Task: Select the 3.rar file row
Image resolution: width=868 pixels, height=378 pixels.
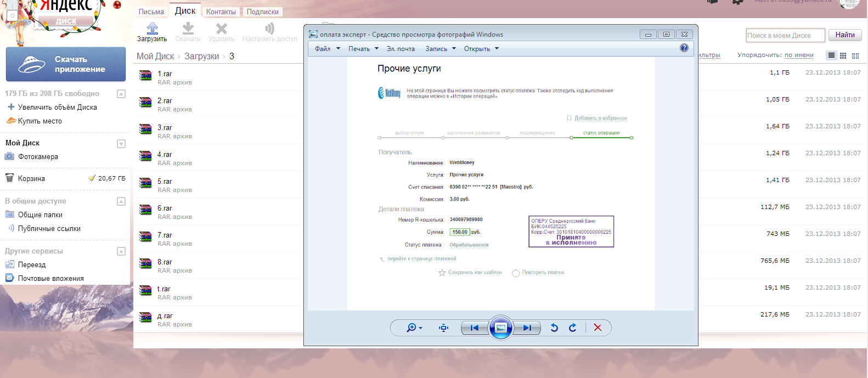Action: (218, 131)
